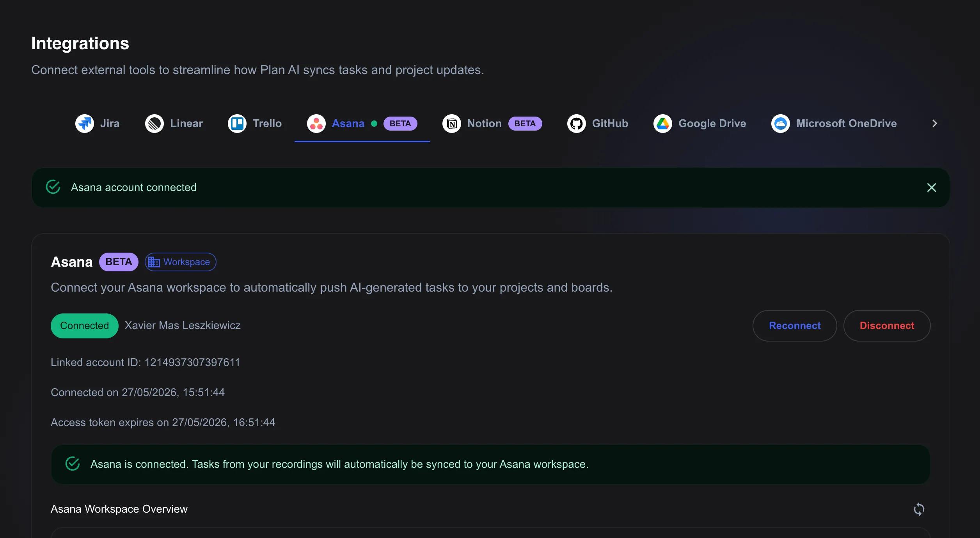Dismiss the Asana account connected banner
This screenshot has height=538, width=980.
click(932, 188)
